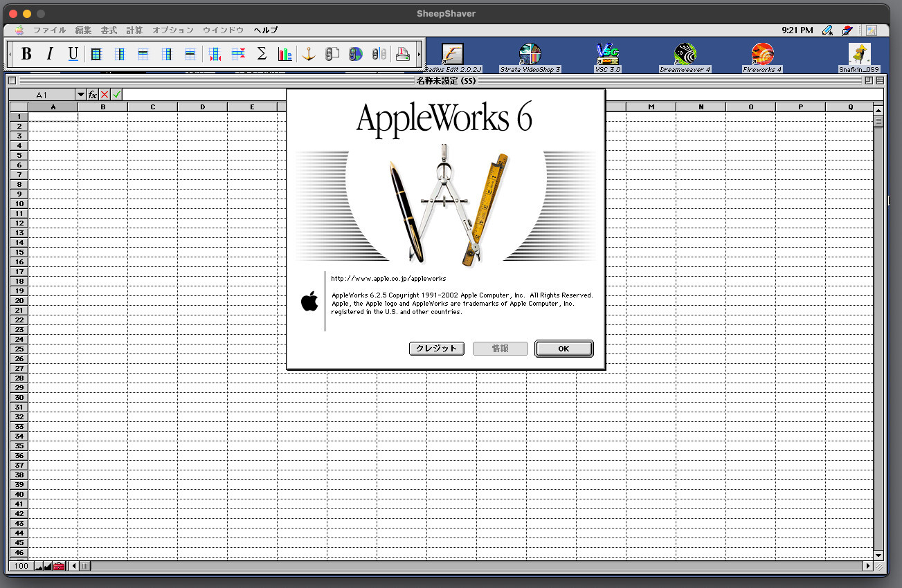Expand toolbar using right edge arrow
The width and height of the screenshot is (902, 588).
pyautogui.click(x=419, y=54)
